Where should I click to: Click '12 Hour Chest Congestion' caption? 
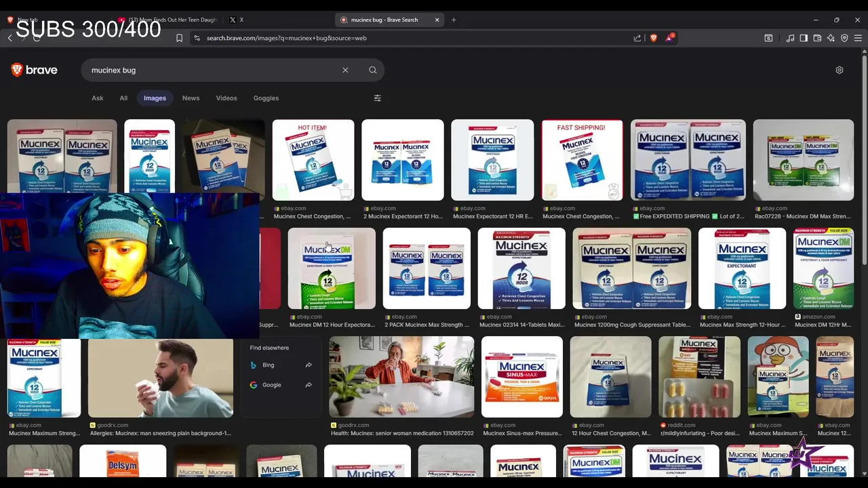[x=610, y=433]
